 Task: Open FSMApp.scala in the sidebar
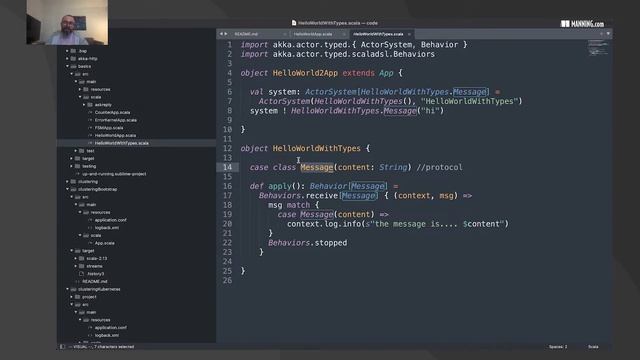pyautogui.click(x=109, y=128)
